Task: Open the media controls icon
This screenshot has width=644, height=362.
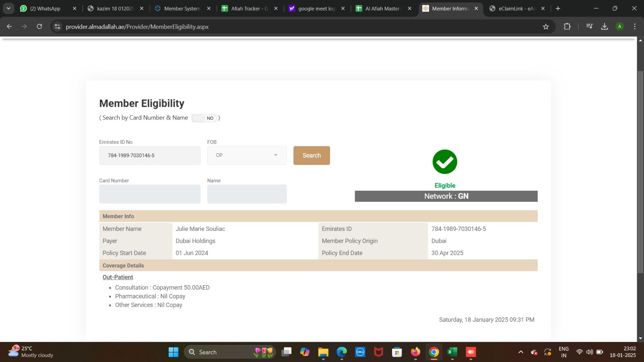Action: [x=590, y=27]
